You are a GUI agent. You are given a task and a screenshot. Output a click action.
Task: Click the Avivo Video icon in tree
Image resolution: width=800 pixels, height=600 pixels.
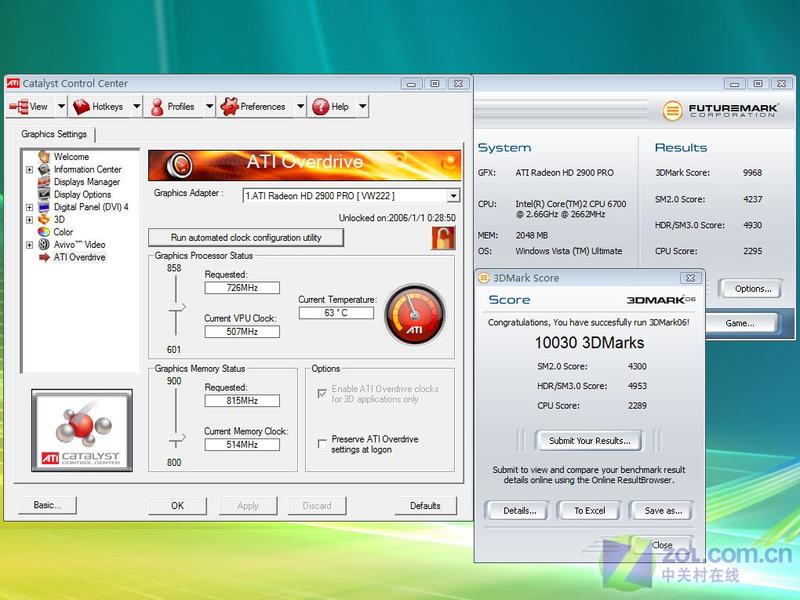tap(44, 244)
